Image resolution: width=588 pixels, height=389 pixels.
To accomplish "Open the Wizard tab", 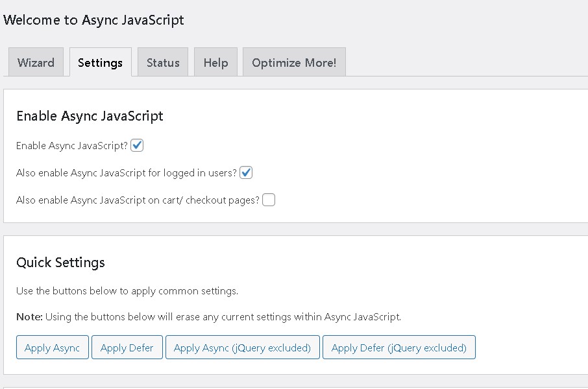I will 36,63.
